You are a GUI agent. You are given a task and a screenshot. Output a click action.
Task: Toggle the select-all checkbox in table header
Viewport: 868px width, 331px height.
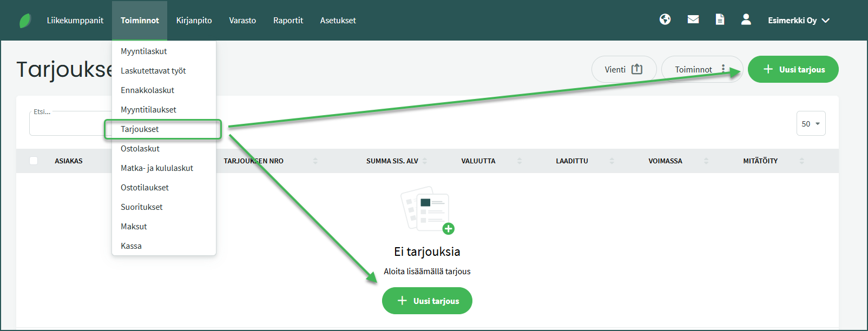pyautogui.click(x=34, y=161)
